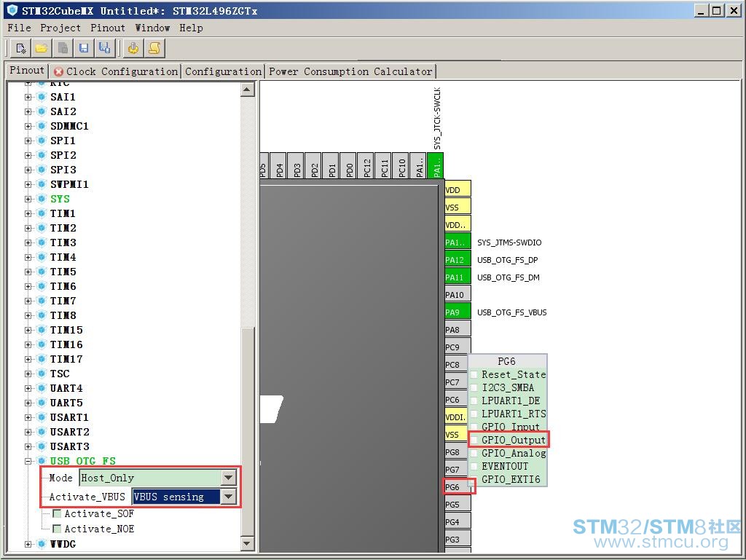The image size is (746, 560).
Task: Select EVENTOUT option for PG6
Action: pyautogui.click(x=508, y=466)
